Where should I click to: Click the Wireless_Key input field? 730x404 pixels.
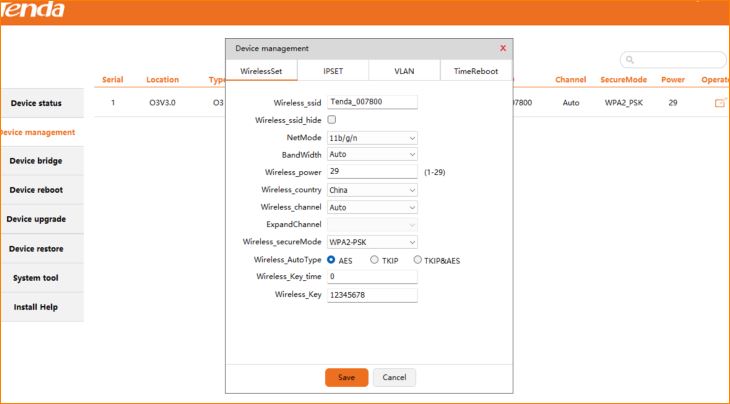point(371,295)
